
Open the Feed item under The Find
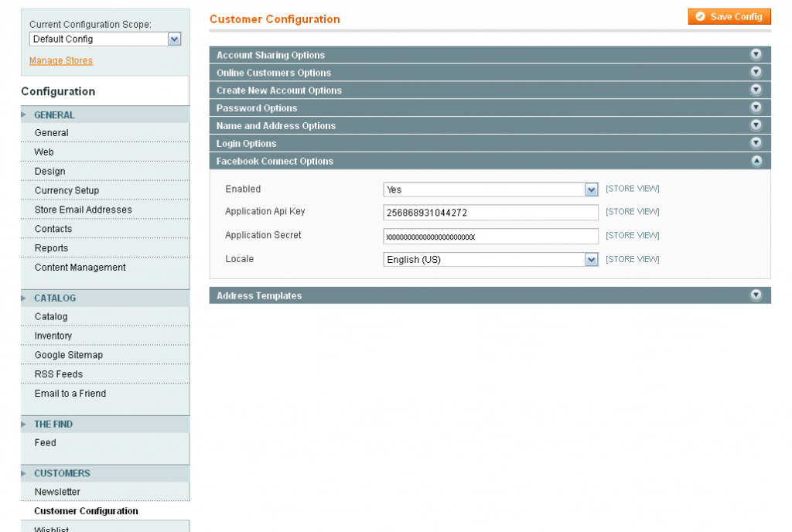tap(45, 442)
